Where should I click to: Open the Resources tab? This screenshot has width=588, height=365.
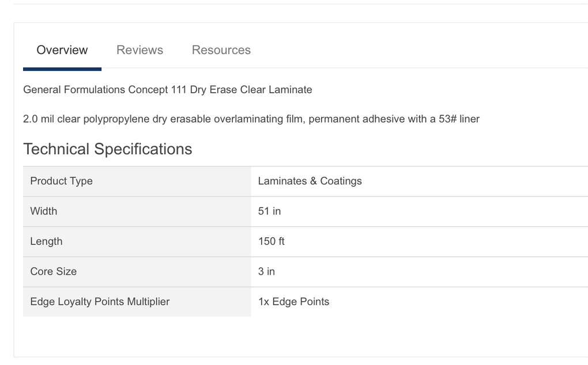point(221,50)
